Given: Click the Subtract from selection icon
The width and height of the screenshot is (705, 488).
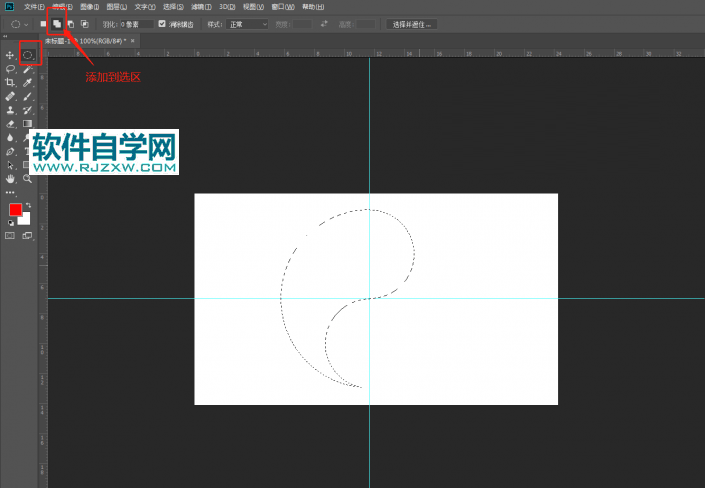Looking at the screenshot, I should [70, 23].
